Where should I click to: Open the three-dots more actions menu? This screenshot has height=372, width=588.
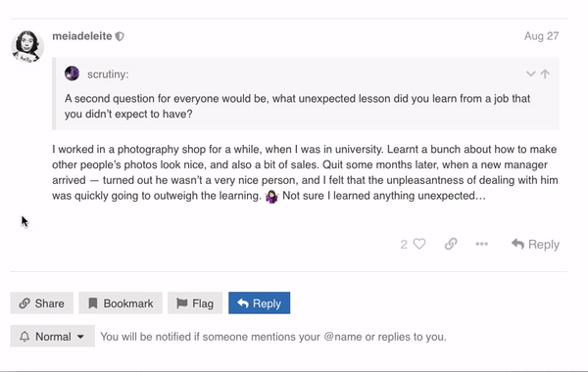[481, 244]
